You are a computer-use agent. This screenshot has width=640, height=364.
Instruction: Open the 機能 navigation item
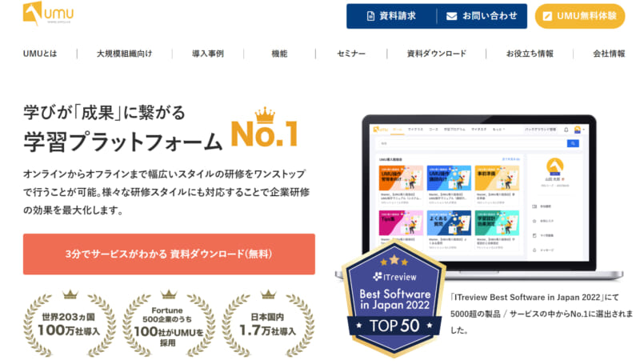click(279, 54)
